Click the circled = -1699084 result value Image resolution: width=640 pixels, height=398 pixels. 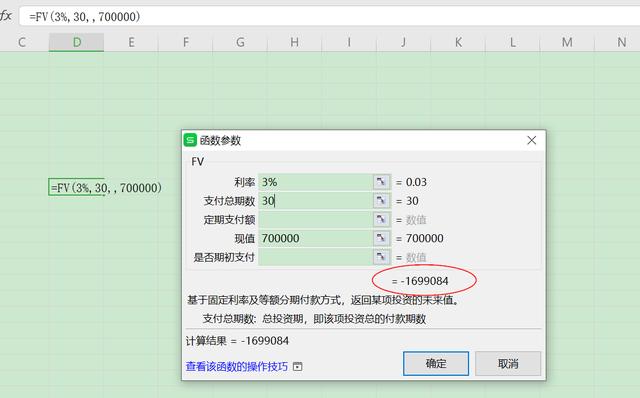pyautogui.click(x=420, y=281)
